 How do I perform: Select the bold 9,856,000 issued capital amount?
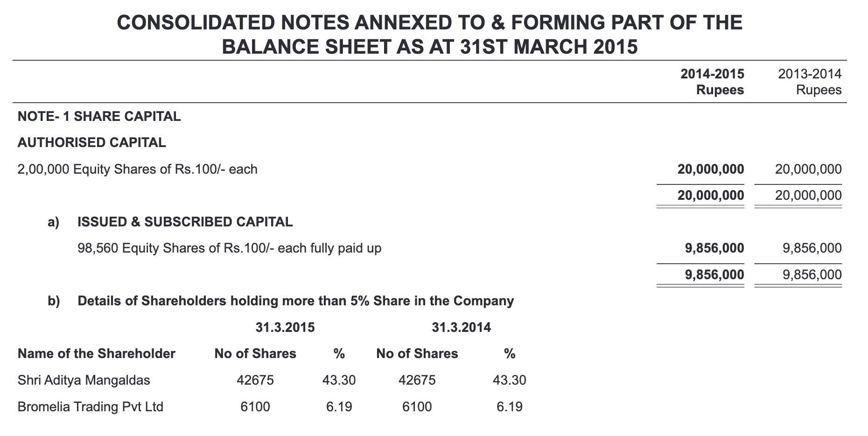pyautogui.click(x=714, y=248)
